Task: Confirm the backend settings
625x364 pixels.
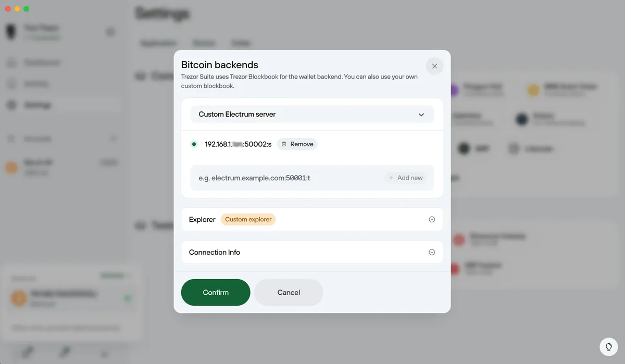Action: click(x=216, y=293)
